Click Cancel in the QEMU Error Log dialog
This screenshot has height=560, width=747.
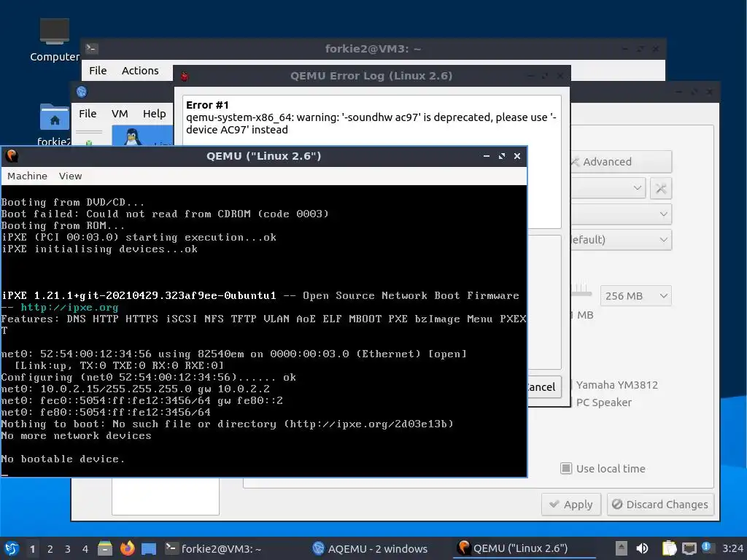(x=544, y=386)
